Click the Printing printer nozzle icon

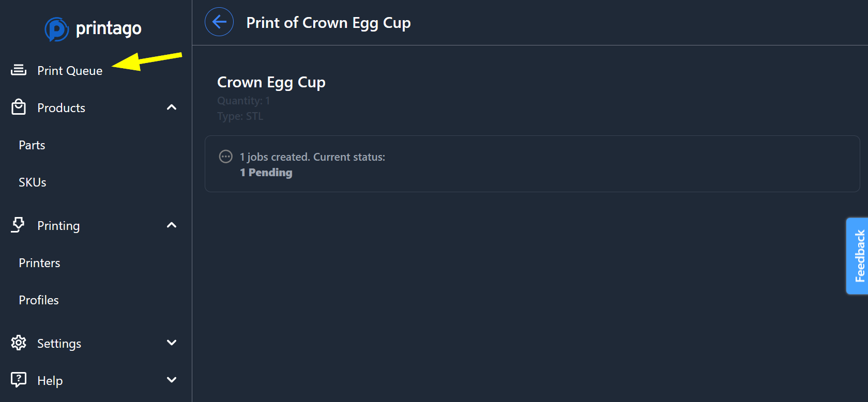coord(18,225)
